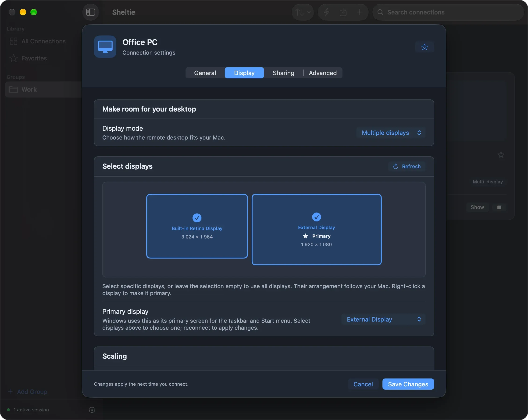528x420 pixels.
Task: Open the sort connections arrows menu
Action: tap(303, 12)
